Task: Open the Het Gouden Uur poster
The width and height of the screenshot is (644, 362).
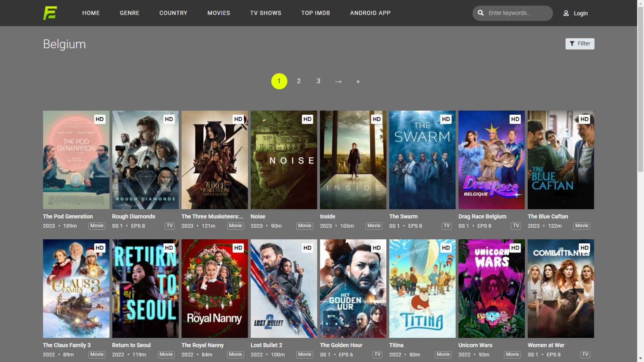Action: pyautogui.click(x=353, y=288)
